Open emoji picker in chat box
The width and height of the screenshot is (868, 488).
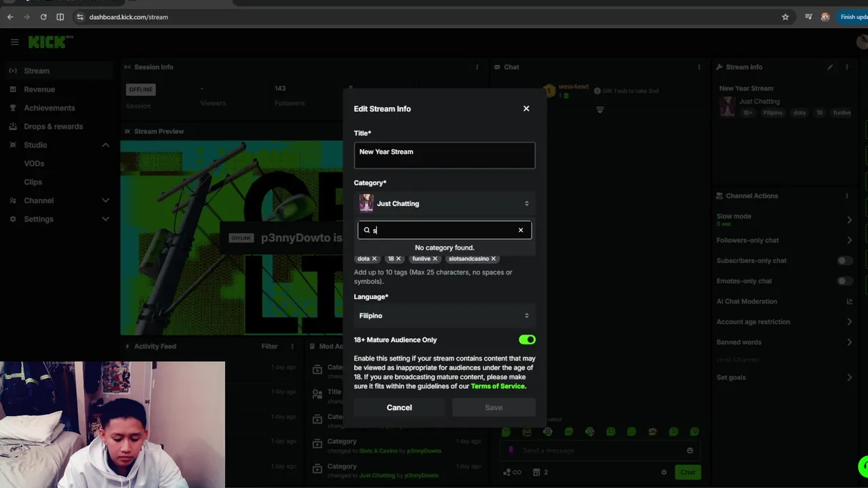click(690, 451)
